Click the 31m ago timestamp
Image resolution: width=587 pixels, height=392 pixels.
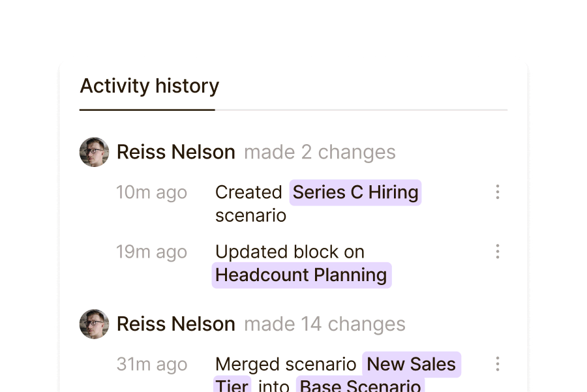click(151, 365)
